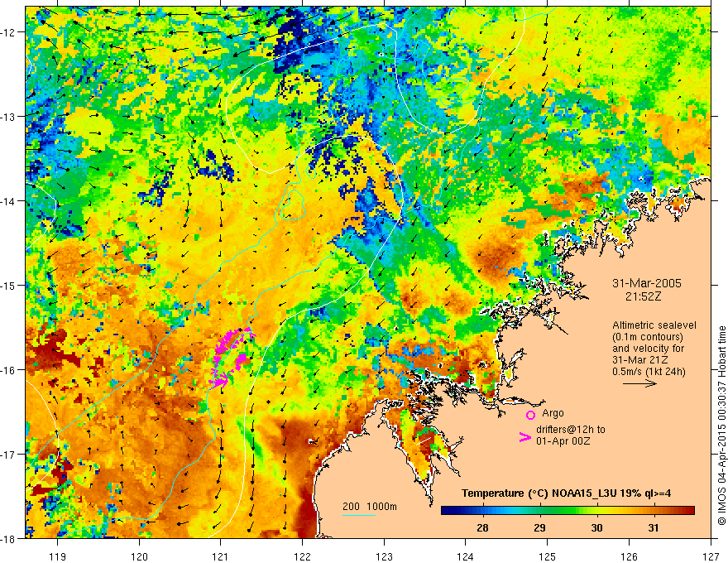Click the longitude 120 axis label
The width and height of the screenshot is (728, 563).
tap(139, 556)
